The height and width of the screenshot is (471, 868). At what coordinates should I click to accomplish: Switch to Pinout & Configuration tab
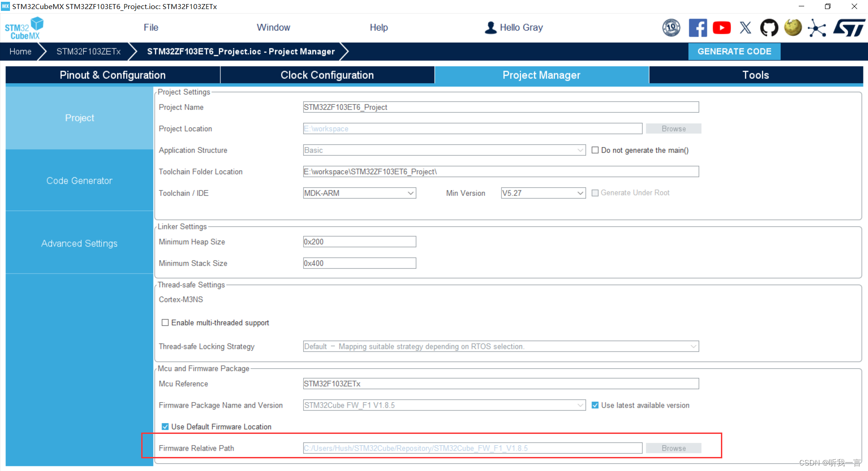[x=113, y=75]
